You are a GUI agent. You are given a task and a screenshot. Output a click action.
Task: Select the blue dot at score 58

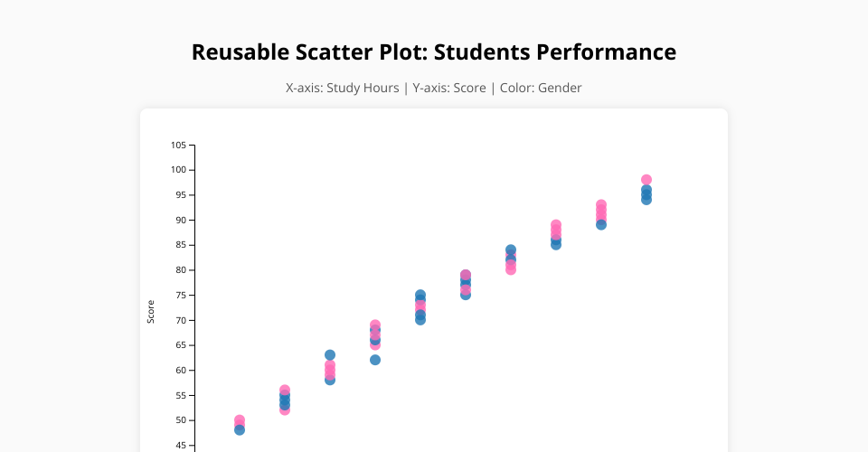tap(330, 380)
